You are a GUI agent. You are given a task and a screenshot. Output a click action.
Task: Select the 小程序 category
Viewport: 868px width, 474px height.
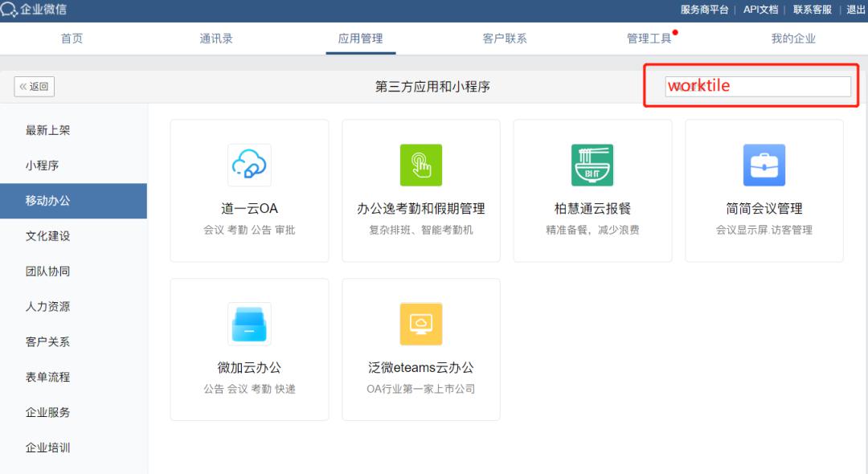pos(42,165)
